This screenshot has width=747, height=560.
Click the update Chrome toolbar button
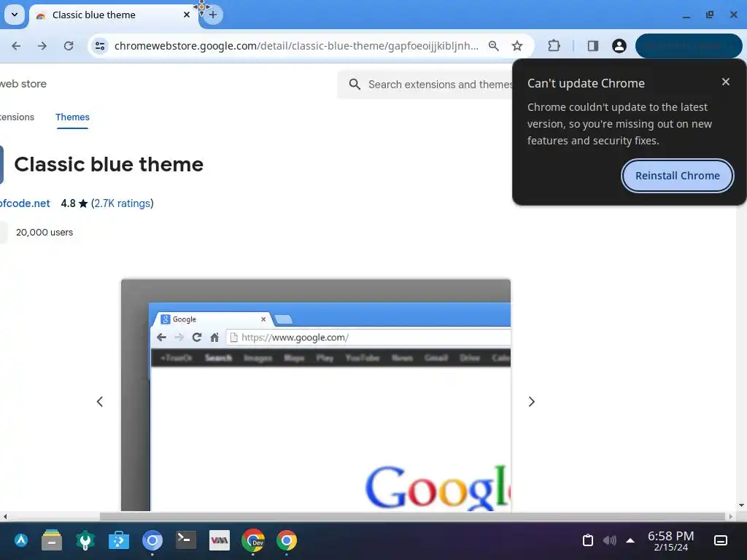click(689, 46)
